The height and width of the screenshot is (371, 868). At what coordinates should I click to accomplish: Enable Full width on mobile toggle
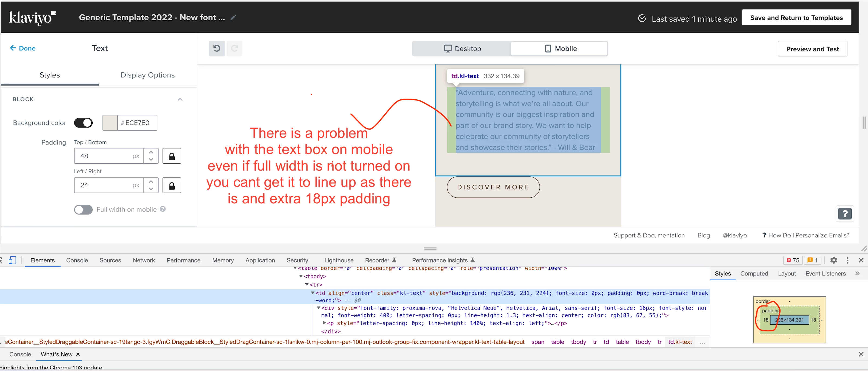[83, 210]
